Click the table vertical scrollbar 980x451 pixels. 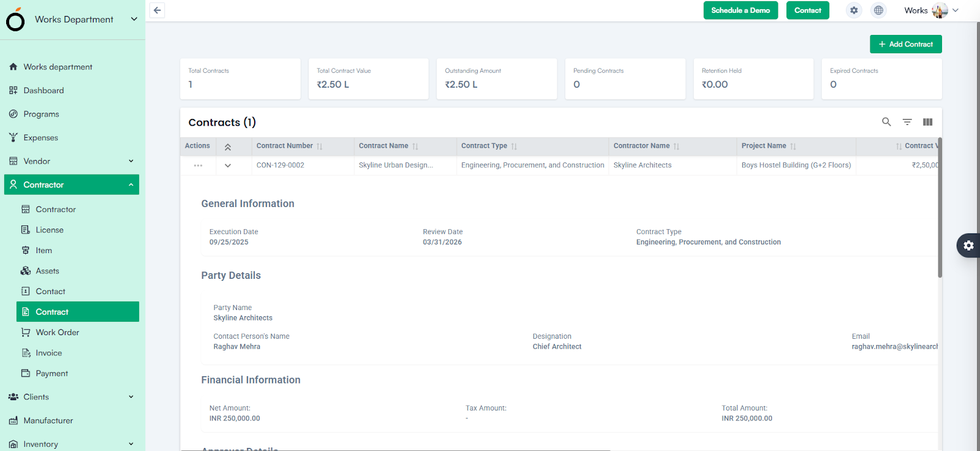point(940,208)
